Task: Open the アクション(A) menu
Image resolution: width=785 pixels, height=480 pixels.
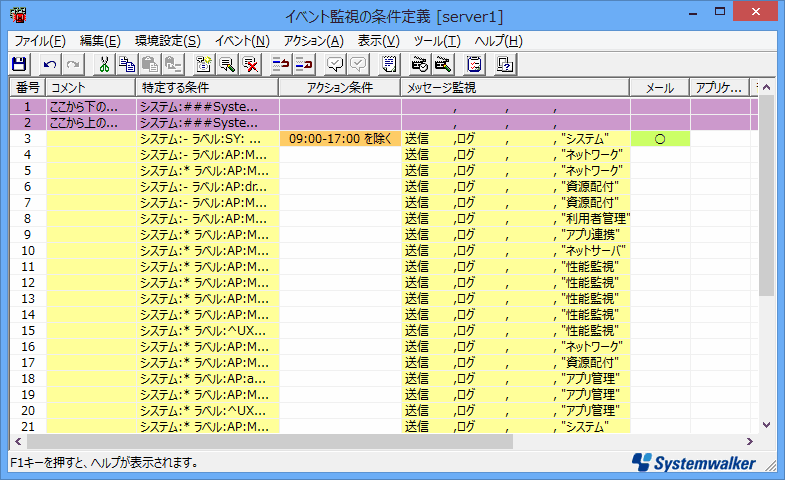Action: click(313, 41)
